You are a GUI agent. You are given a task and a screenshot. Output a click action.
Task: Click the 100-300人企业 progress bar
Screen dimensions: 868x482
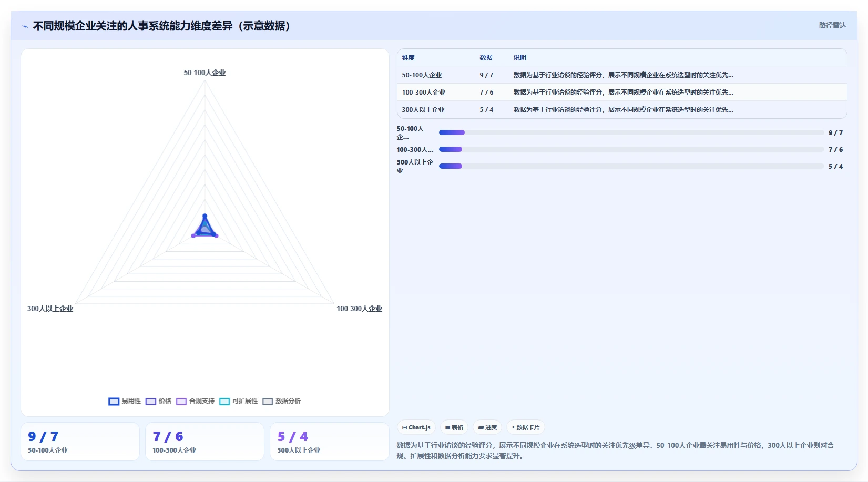(631, 149)
